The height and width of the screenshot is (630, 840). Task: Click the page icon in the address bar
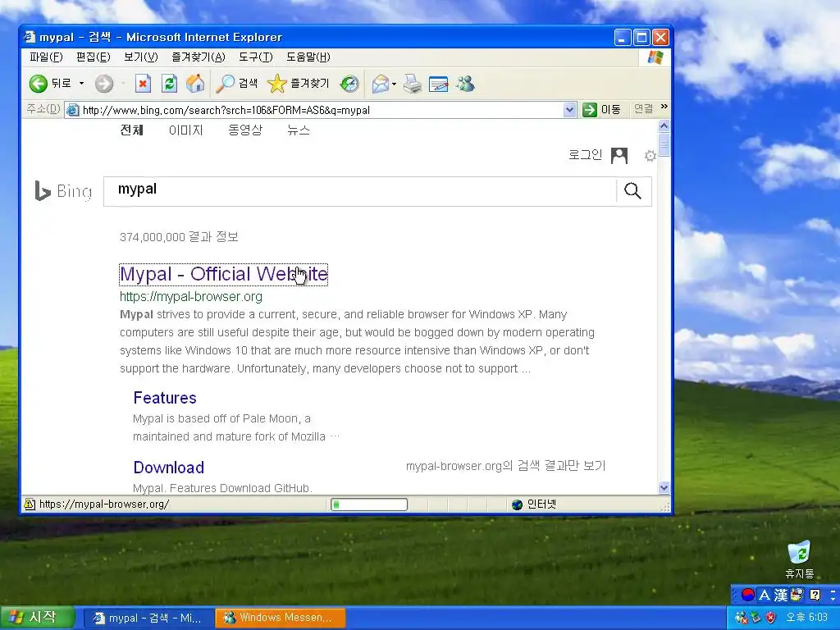(72, 110)
